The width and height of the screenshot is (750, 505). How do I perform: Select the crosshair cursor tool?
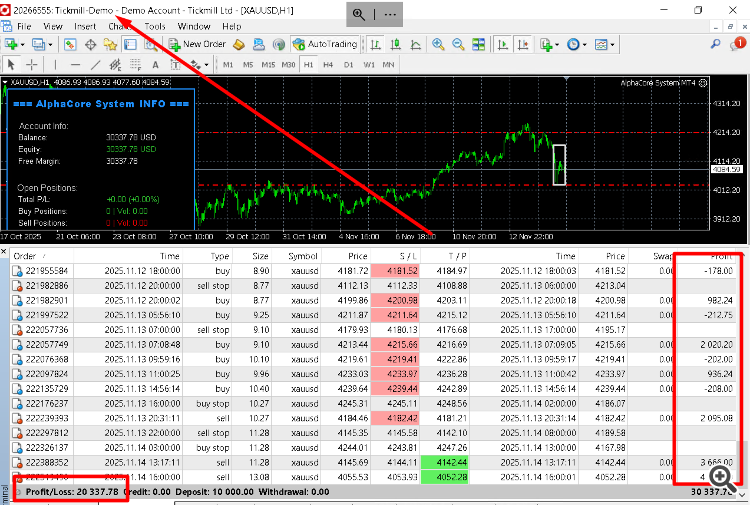point(33,64)
